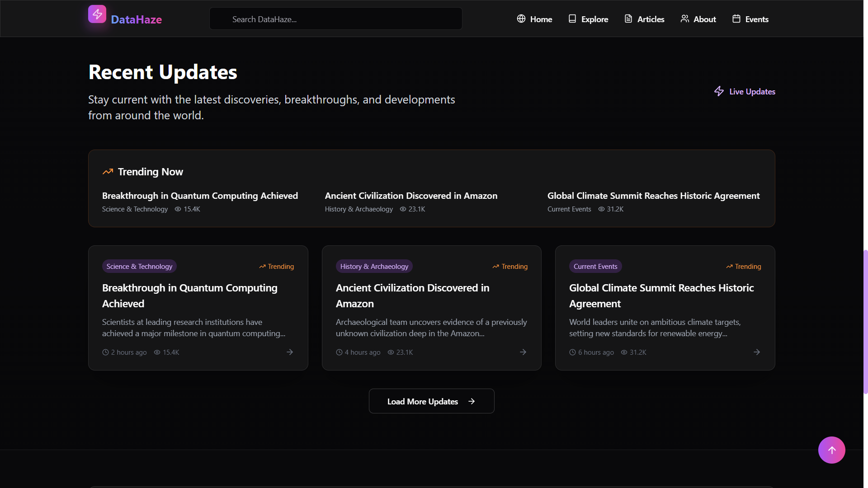Image resolution: width=868 pixels, height=488 pixels.
Task: Open the Explore menu item
Action: tap(594, 19)
